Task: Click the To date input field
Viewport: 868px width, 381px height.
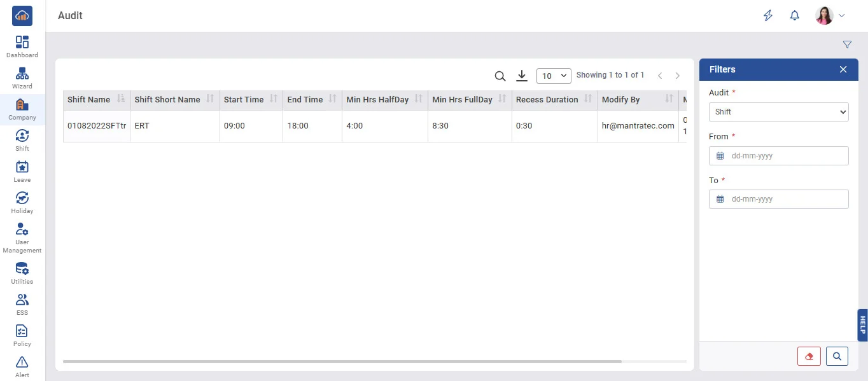Action: point(786,199)
